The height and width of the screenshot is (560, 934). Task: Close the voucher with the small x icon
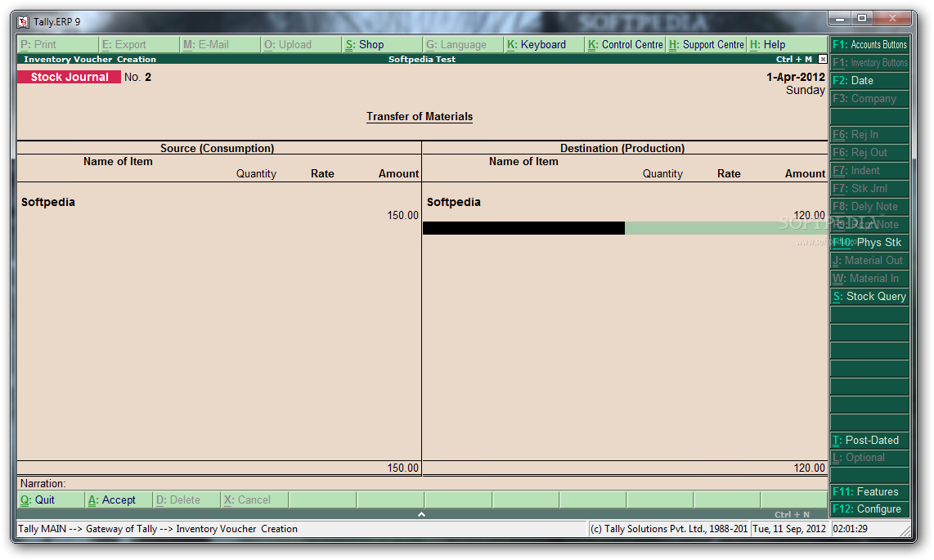tap(823, 59)
